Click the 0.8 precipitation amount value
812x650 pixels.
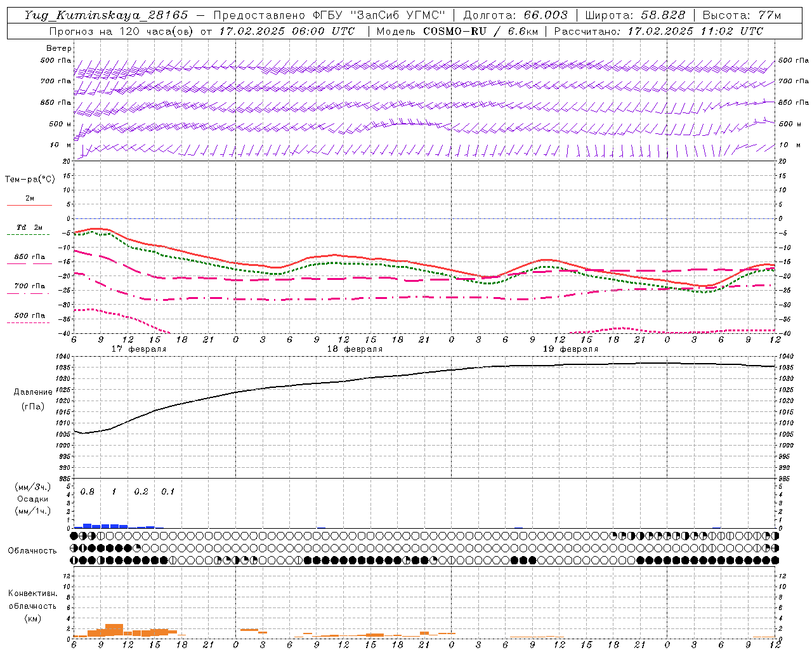point(88,491)
